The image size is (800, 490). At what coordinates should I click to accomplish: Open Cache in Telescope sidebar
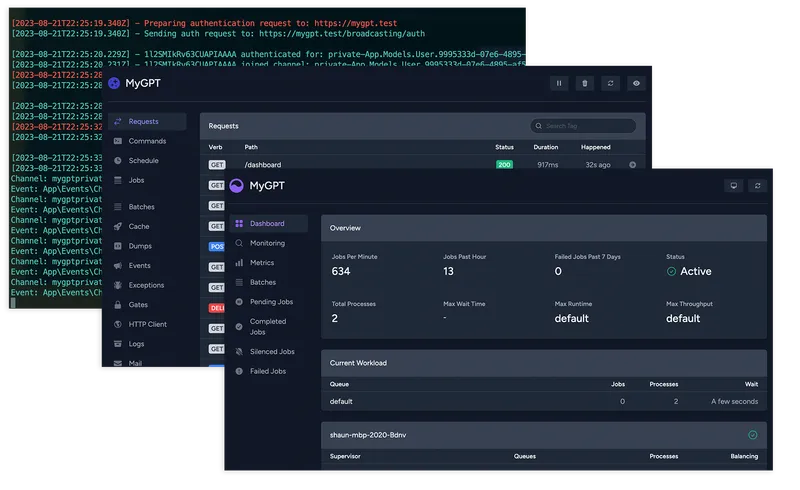click(x=147, y=226)
